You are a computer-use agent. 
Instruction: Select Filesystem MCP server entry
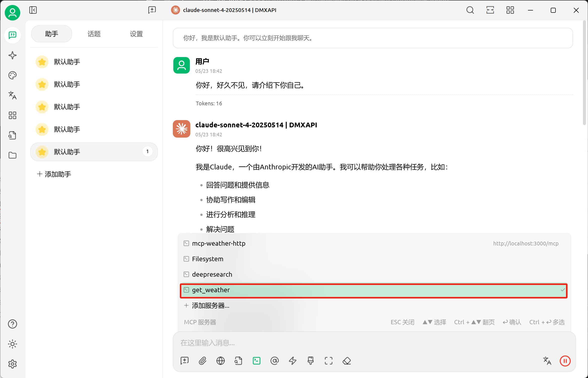[374, 259]
